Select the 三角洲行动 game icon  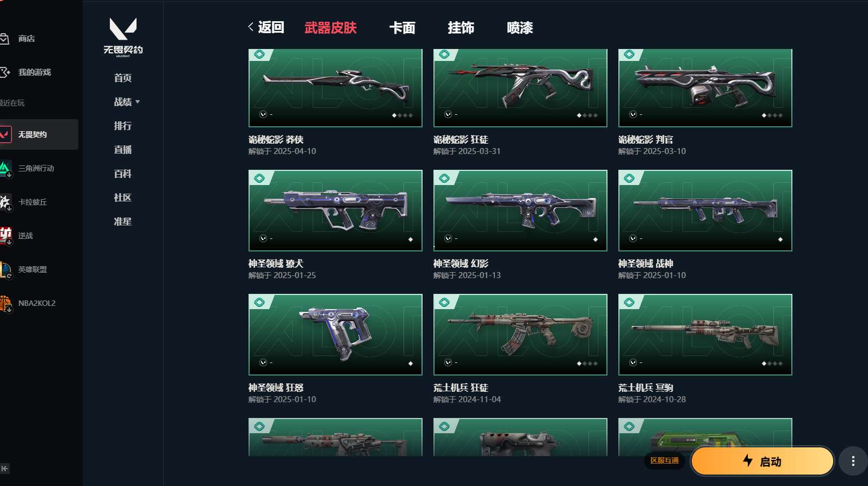click(5, 168)
